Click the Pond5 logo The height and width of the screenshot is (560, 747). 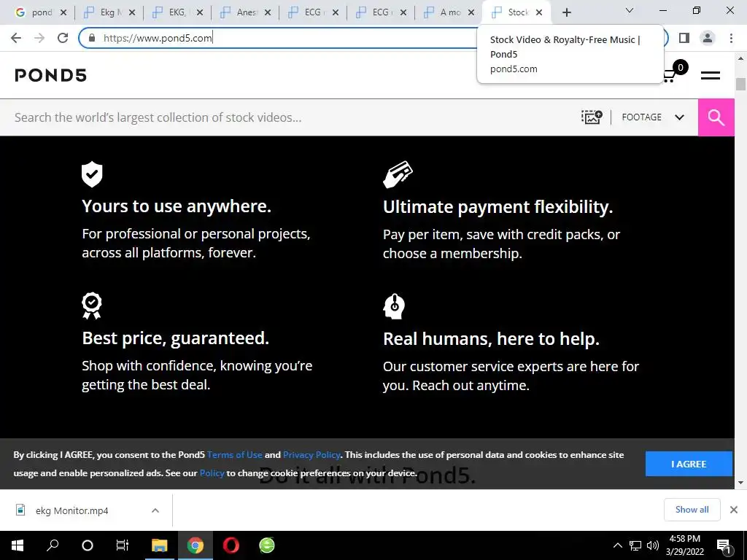tap(50, 75)
